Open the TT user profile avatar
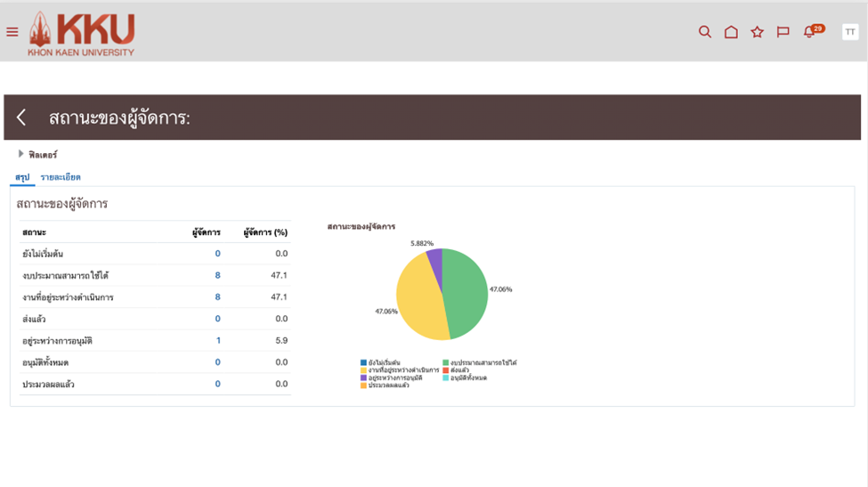 point(849,32)
